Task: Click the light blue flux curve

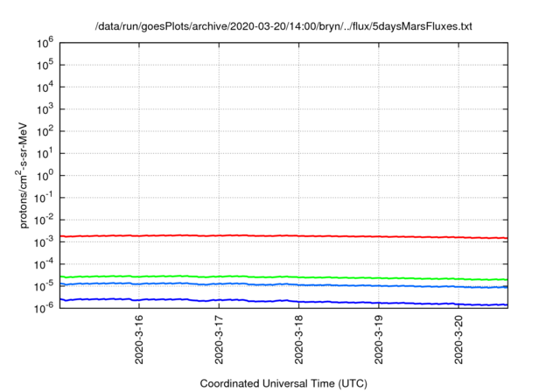Action: click(283, 284)
